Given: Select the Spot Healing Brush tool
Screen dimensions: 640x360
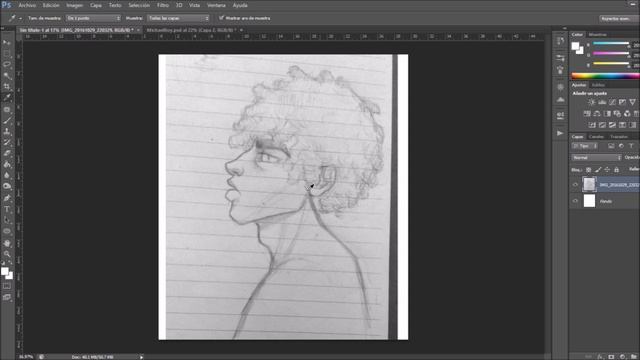Looking at the screenshot, I should (x=7, y=109).
